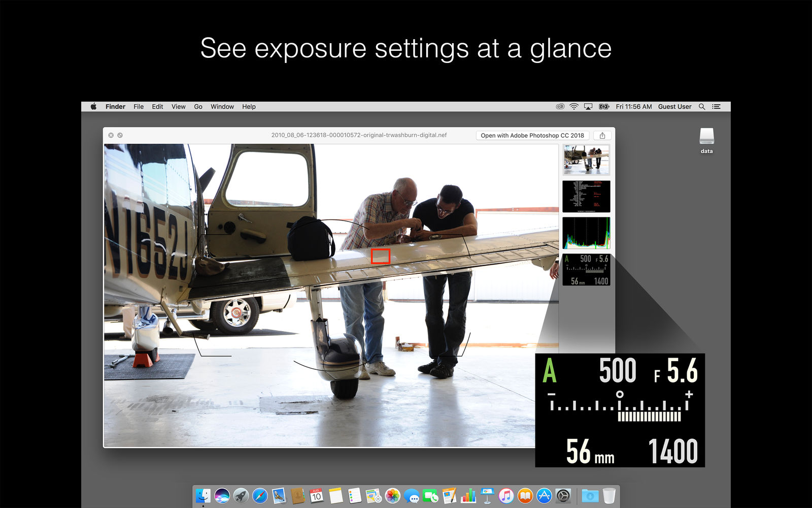
Task: Open FaceTime from the Dock
Action: tap(430, 495)
